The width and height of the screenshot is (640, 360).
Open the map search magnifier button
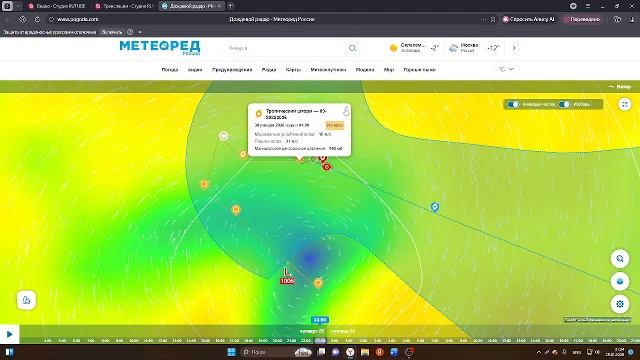coord(620,259)
